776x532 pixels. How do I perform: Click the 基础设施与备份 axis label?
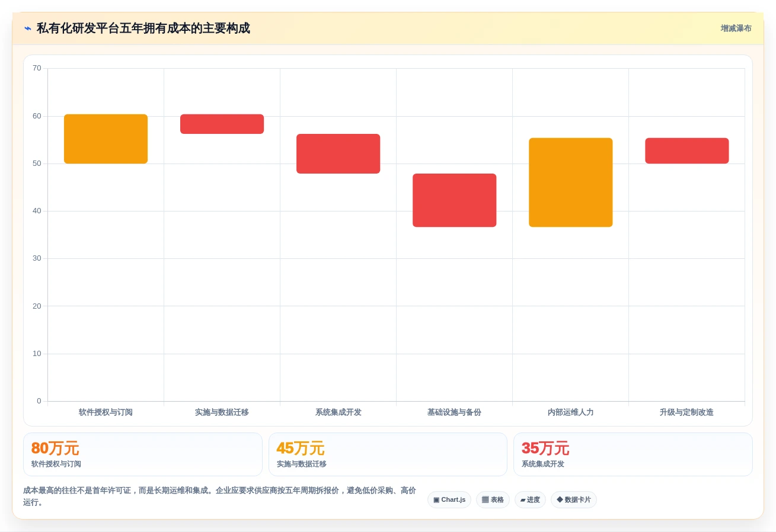tap(454, 412)
